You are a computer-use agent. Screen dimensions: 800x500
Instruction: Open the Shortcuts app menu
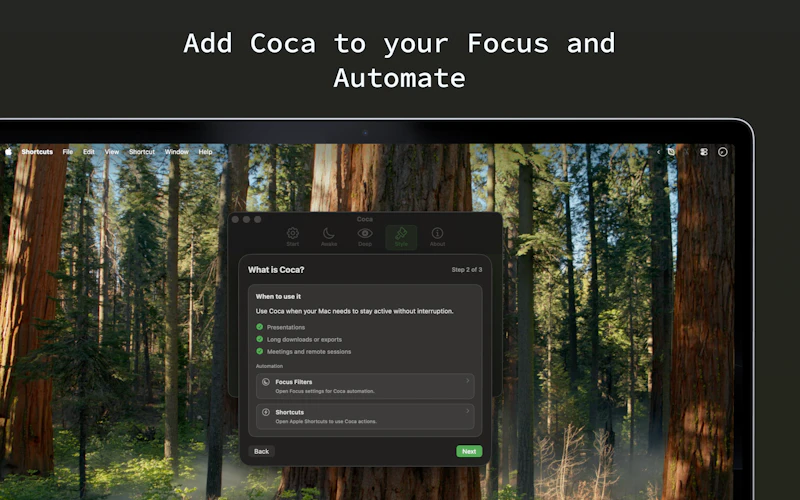tap(37, 152)
